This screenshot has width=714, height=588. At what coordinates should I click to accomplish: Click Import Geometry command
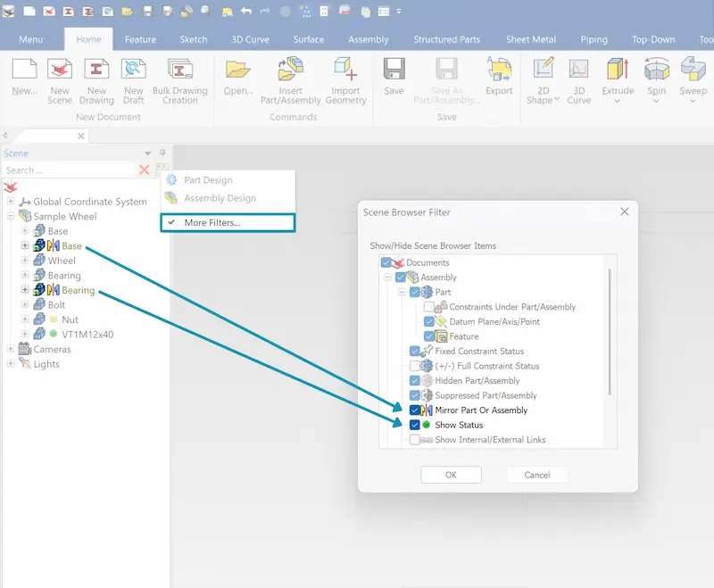coord(345,69)
